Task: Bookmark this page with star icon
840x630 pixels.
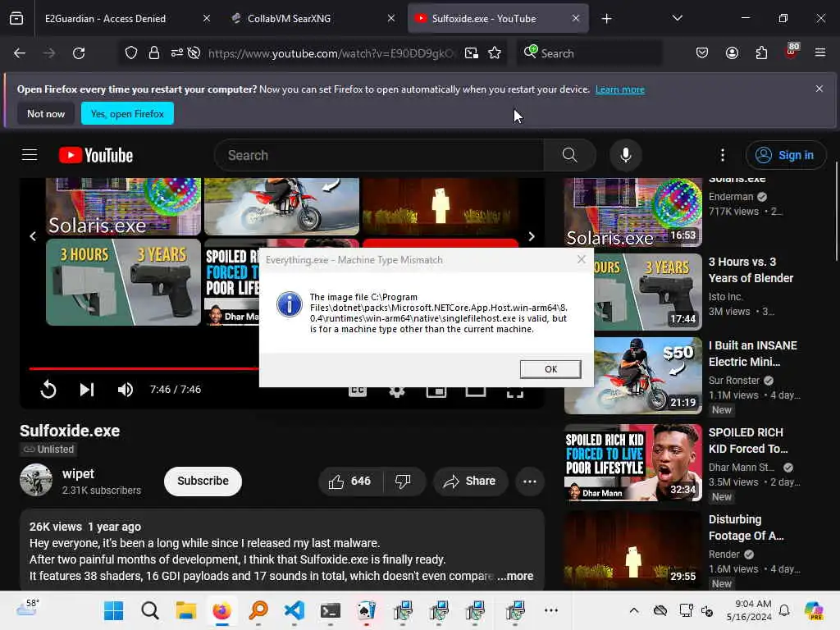Action: point(495,53)
